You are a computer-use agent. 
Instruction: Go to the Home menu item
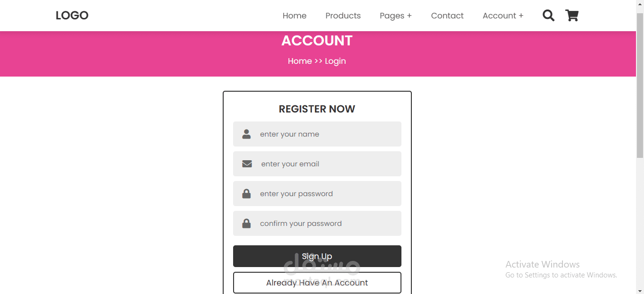pos(294,16)
